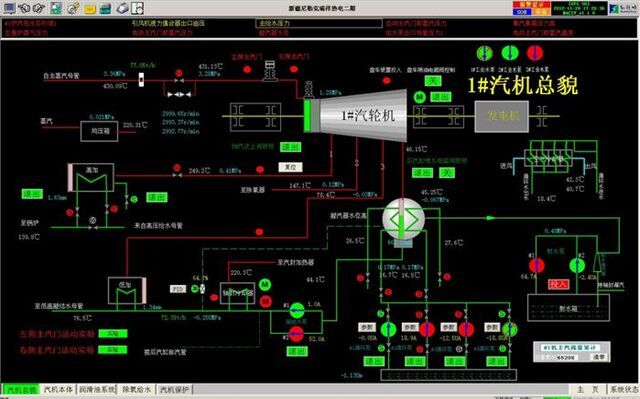Open the 主给水压力 alarm field at top

[319, 23]
